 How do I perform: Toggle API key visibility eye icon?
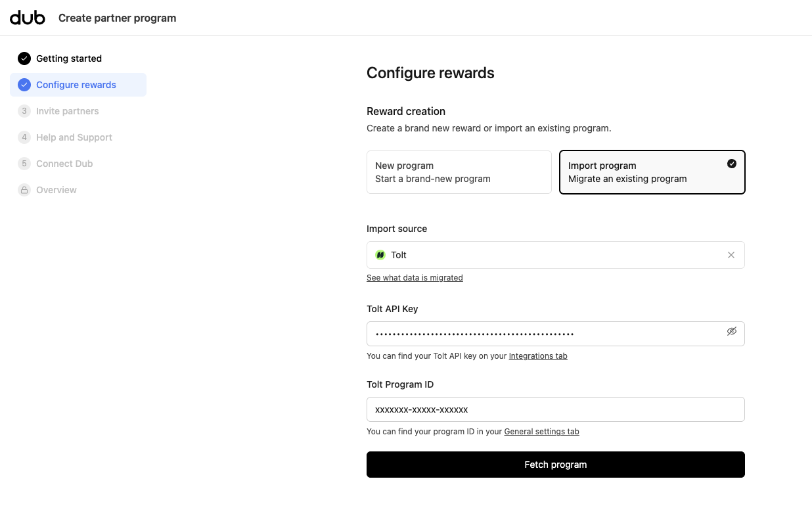732,331
